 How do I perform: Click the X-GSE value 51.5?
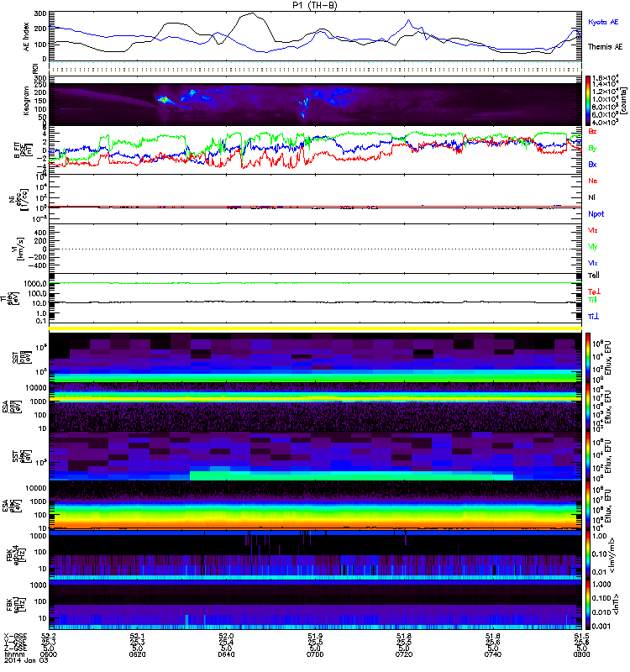click(x=581, y=636)
